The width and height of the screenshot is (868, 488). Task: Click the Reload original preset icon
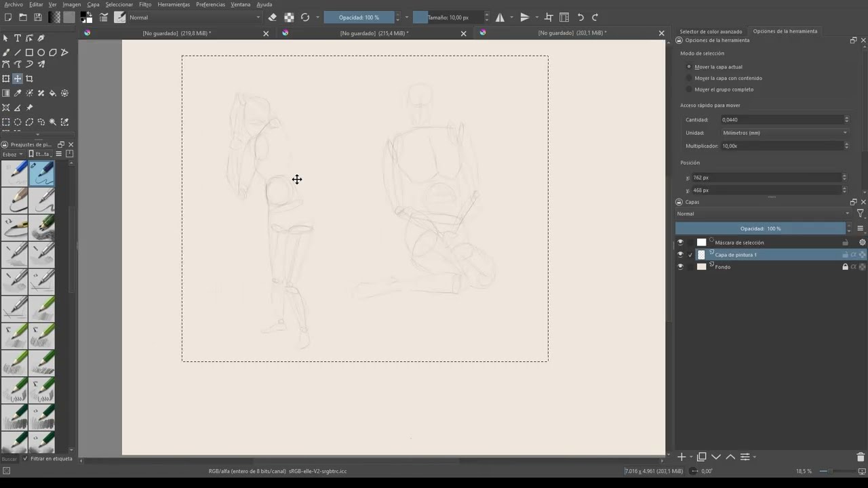click(x=305, y=17)
